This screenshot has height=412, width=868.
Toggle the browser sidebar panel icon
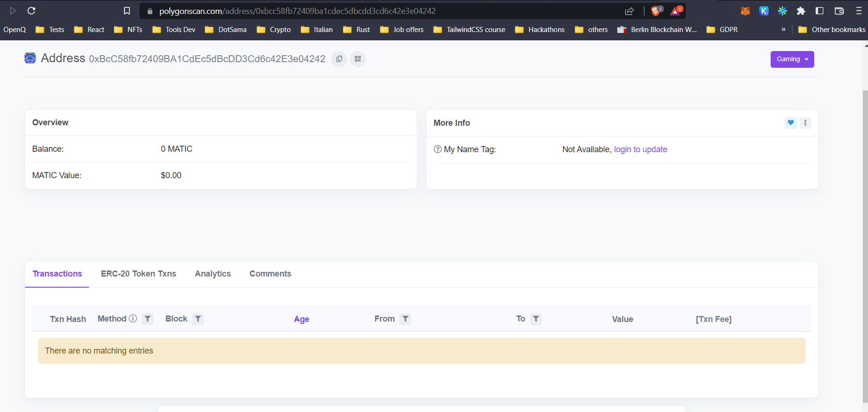pos(819,11)
